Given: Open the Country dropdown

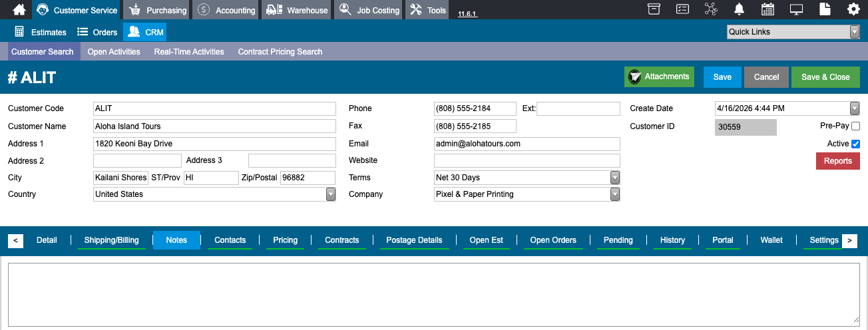Looking at the screenshot, I should pyautogui.click(x=331, y=194).
